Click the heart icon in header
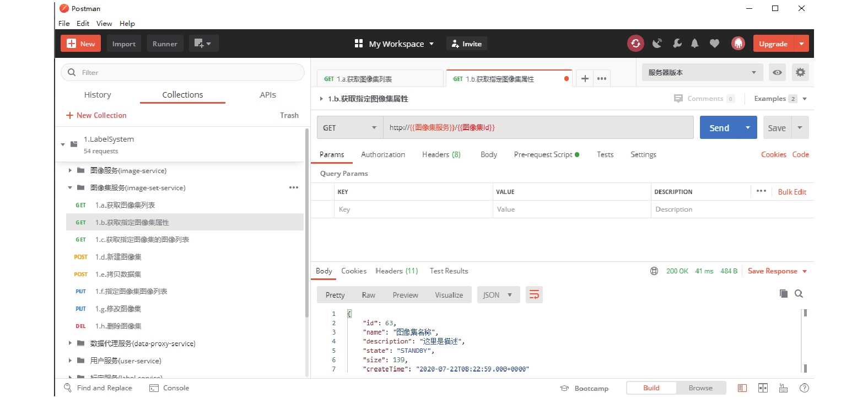This screenshot has width=868, height=398. tap(714, 44)
